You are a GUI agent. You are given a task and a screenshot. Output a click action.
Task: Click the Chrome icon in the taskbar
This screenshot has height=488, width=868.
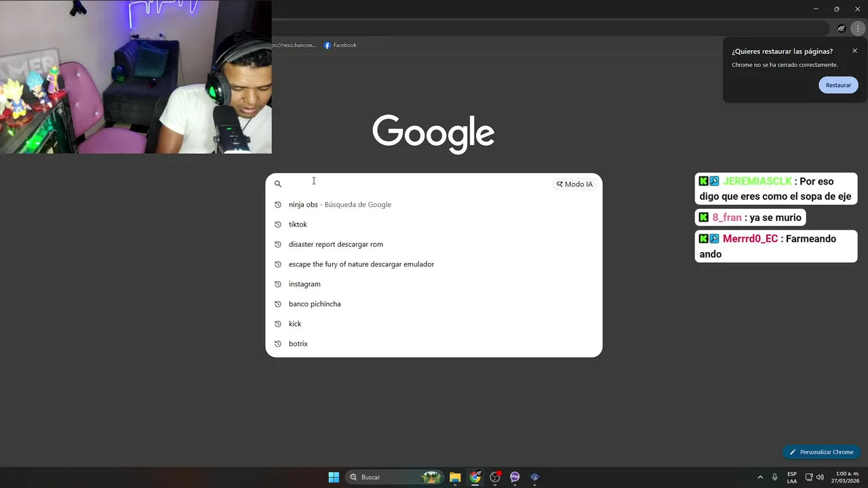(x=475, y=477)
